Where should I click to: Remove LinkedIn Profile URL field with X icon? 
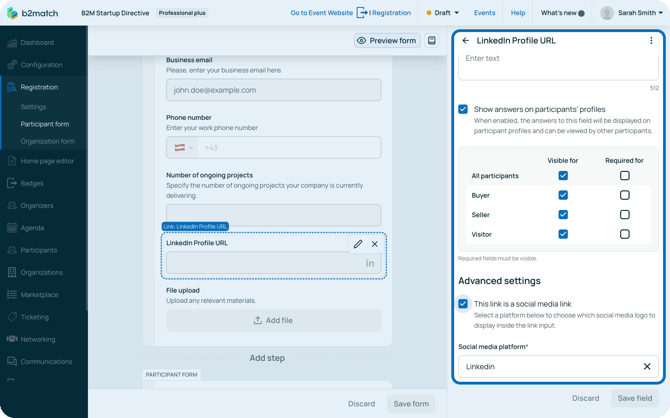375,244
